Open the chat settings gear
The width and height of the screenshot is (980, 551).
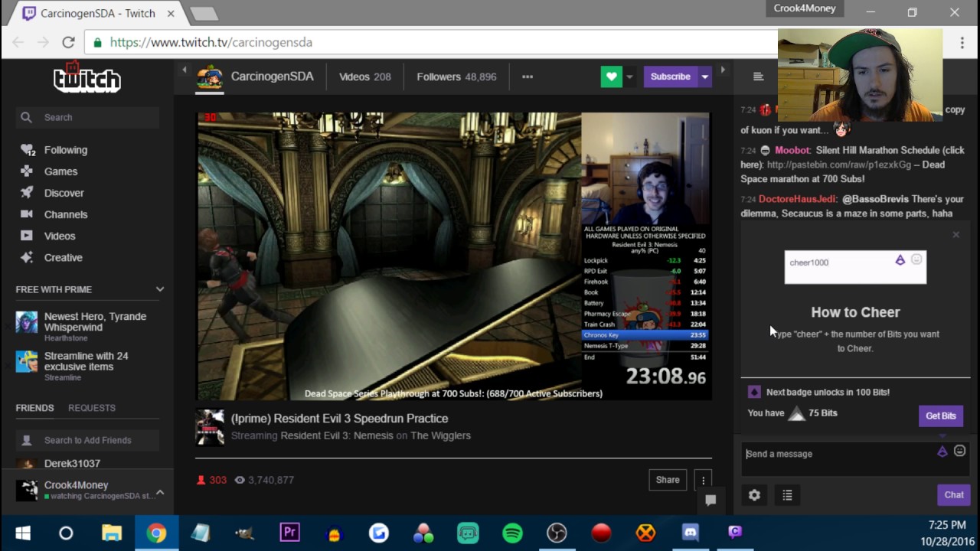click(754, 495)
